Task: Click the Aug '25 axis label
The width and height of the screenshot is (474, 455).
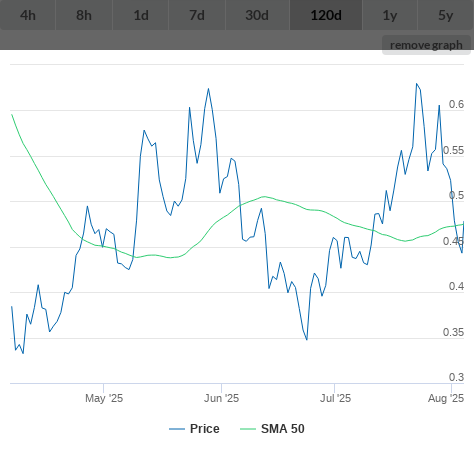Action: 446,398
